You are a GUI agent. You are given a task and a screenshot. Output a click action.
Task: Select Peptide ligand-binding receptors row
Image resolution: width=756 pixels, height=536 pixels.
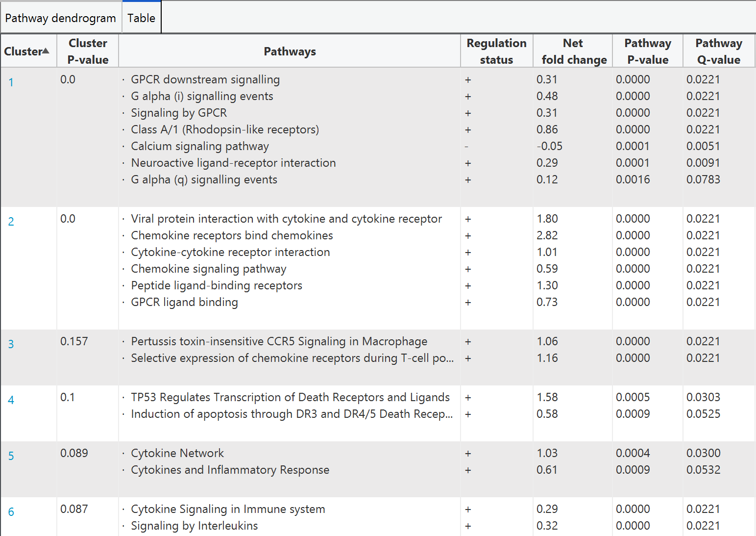coord(217,285)
